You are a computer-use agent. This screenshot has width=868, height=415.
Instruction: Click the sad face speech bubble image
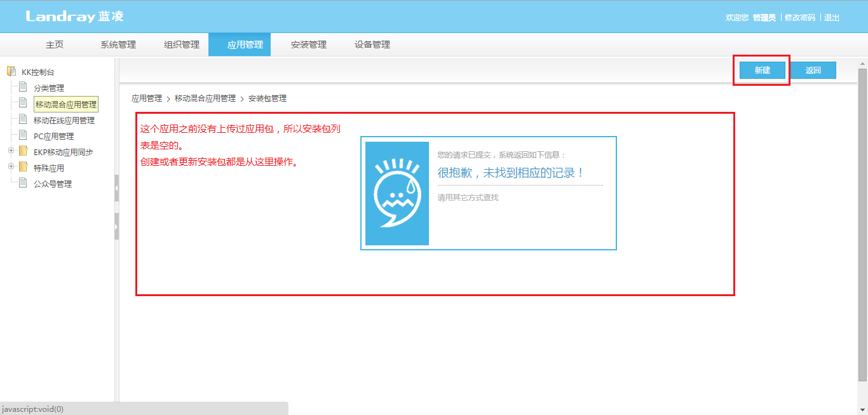(397, 193)
